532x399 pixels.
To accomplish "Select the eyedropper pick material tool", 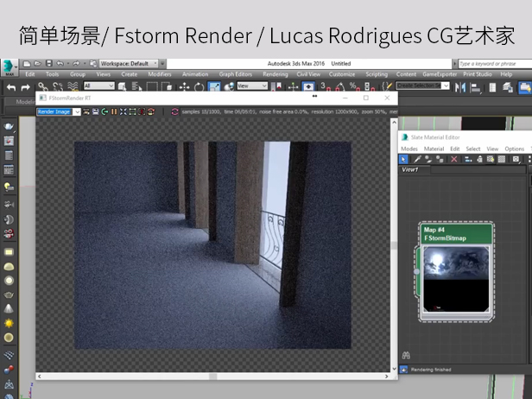I will [x=416, y=159].
